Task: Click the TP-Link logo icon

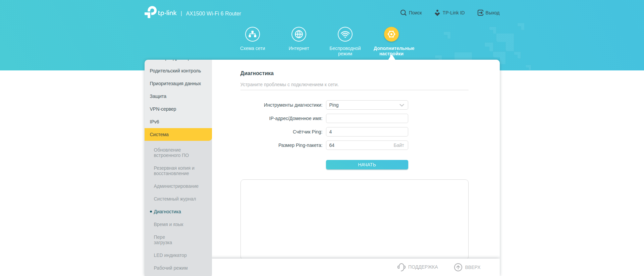Action: [x=151, y=12]
